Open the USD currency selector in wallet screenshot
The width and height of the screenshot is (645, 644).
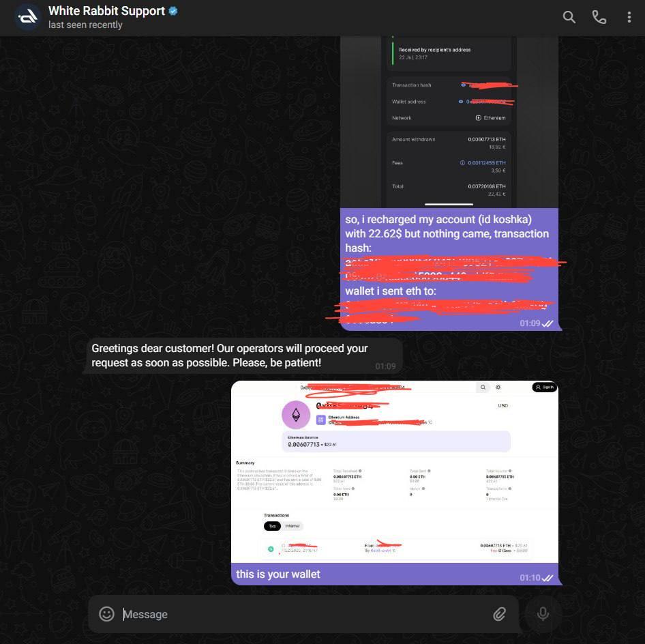503,405
